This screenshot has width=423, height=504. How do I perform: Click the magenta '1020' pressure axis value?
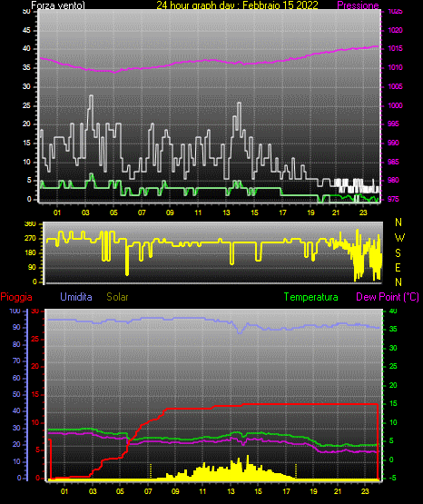click(x=395, y=30)
